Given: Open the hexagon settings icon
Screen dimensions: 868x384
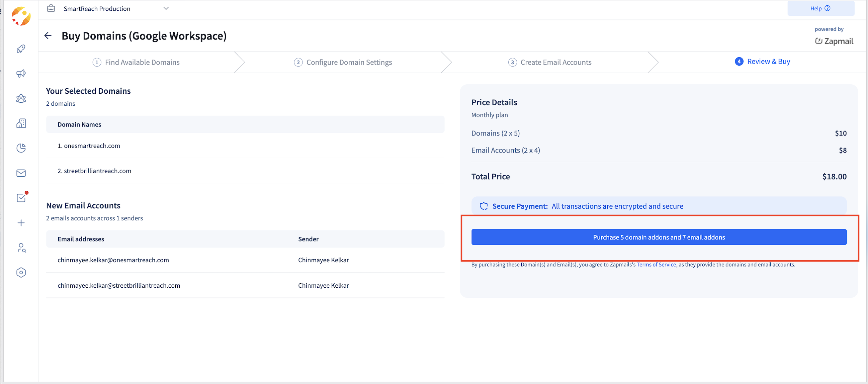Looking at the screenshot, I should 21,273.
